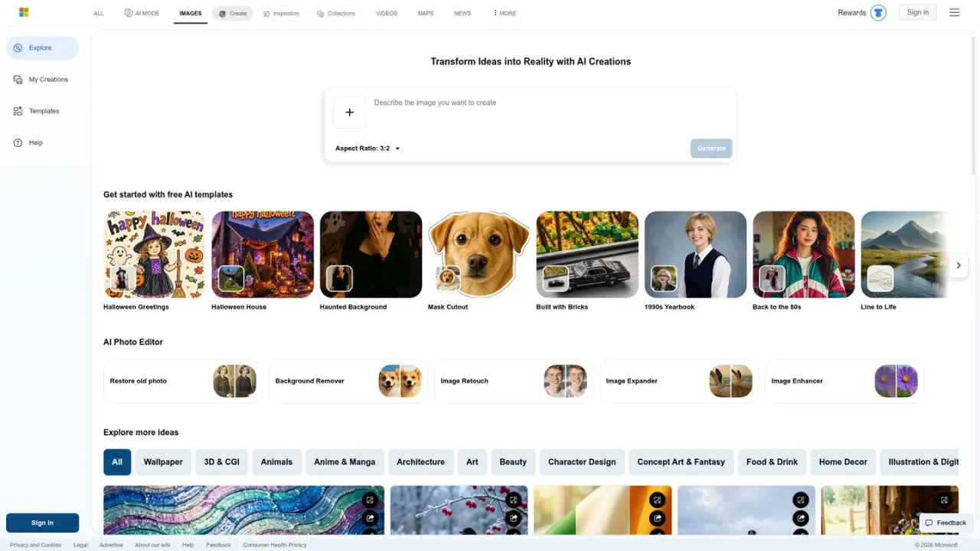
Task: Select the Architecture category chip
Action: [x=420, y=462]
